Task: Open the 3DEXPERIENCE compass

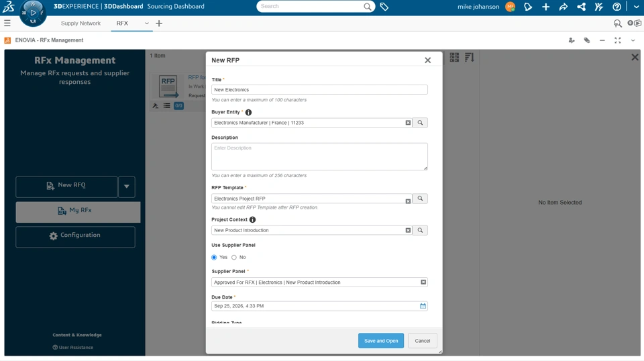Action: [x=33, y=13]
